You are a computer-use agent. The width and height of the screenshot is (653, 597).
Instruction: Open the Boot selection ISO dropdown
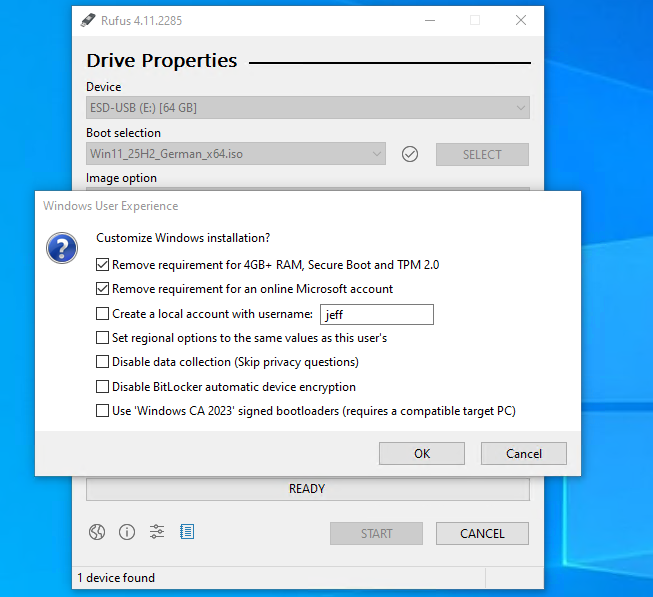tap(236, 154)
